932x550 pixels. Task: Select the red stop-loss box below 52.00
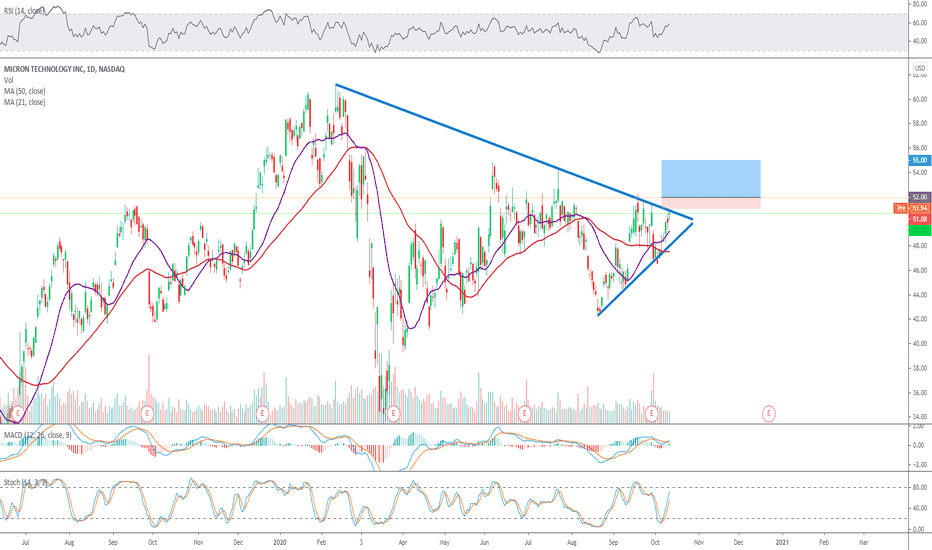[711, 203]
